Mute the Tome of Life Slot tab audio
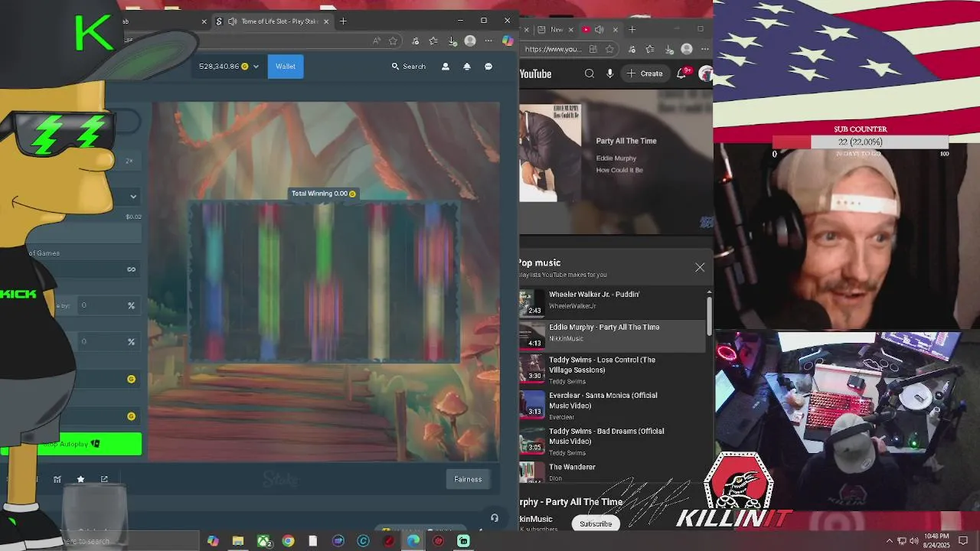The image size is (980, 551). (232, 21)
